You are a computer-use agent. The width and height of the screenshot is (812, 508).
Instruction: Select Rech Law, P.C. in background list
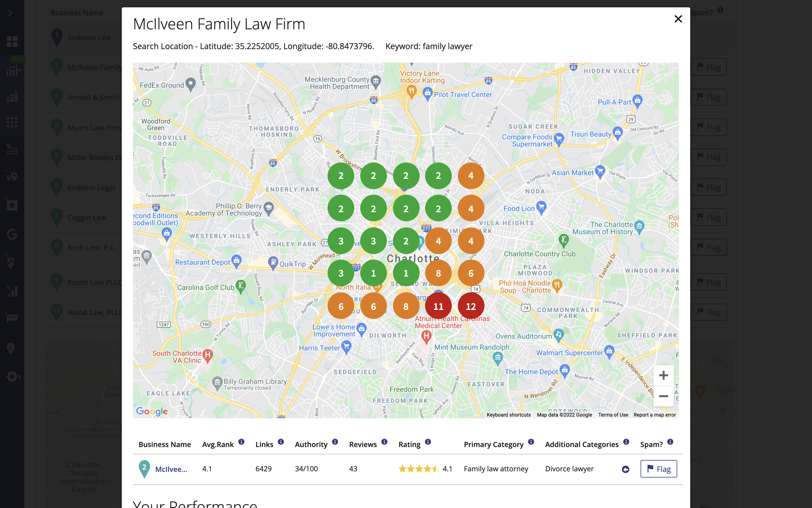coord(92,248)
